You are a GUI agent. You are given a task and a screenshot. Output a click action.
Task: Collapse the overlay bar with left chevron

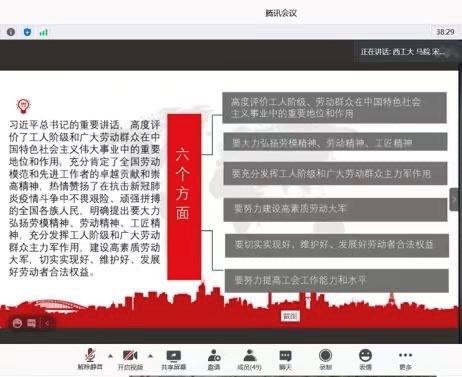coord(47,323)
